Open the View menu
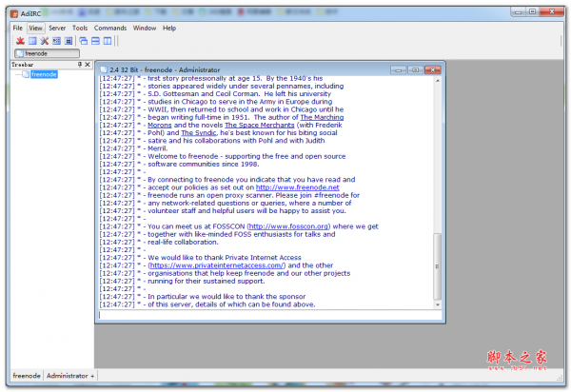Image resolution: width=571 pixels, height=392 pixels. (36, 28)
